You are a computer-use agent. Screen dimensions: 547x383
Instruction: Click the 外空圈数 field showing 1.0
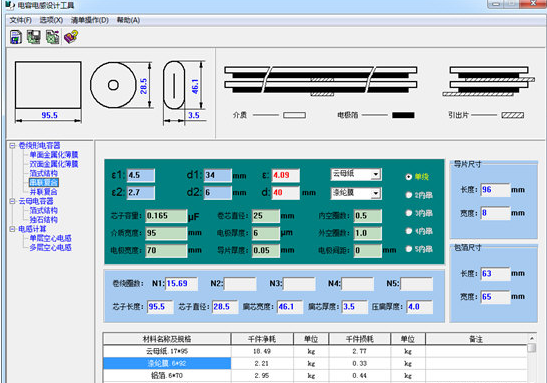pos(368,233)
